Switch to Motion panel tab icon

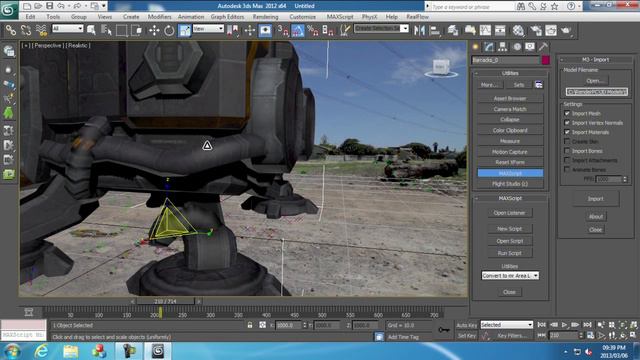click(517, 47)
